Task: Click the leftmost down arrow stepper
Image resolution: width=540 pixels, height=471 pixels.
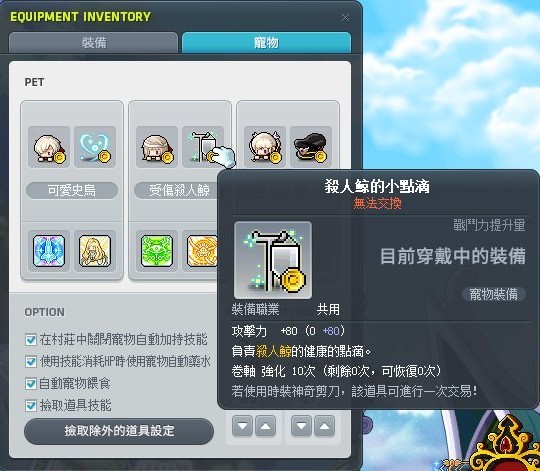Action: coord(243,426)
